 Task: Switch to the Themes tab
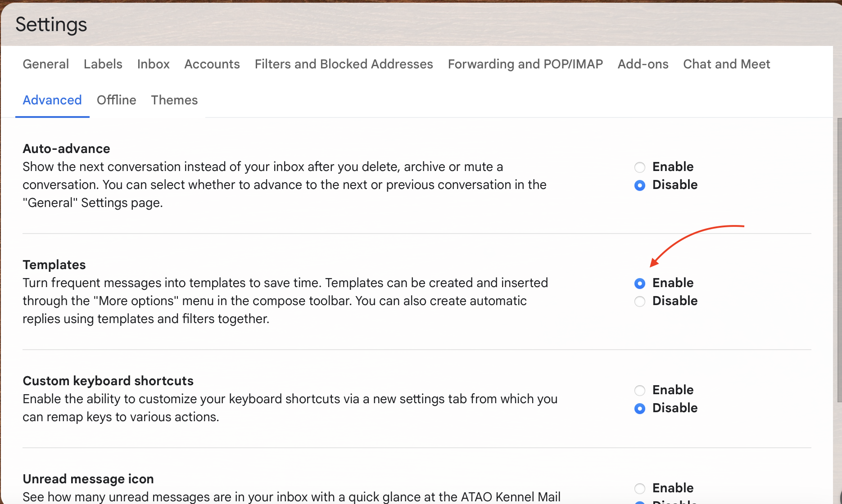point(175,100)
